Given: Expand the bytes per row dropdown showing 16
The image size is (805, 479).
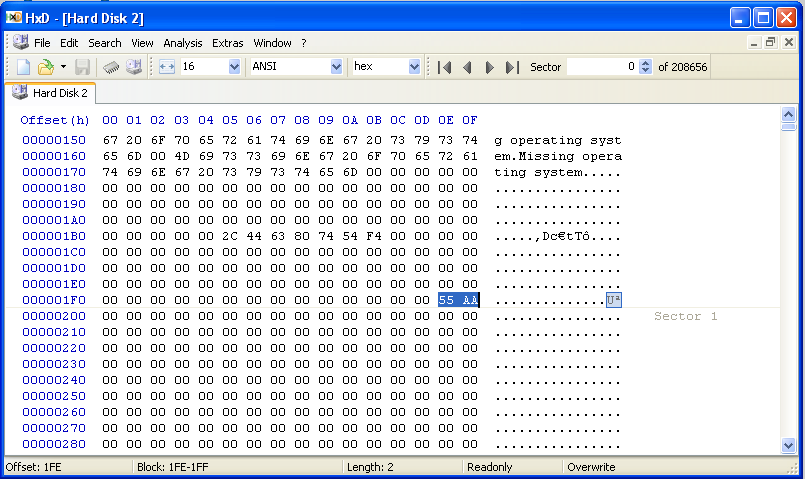Looking at the screenshot, I should click(234, 67).
